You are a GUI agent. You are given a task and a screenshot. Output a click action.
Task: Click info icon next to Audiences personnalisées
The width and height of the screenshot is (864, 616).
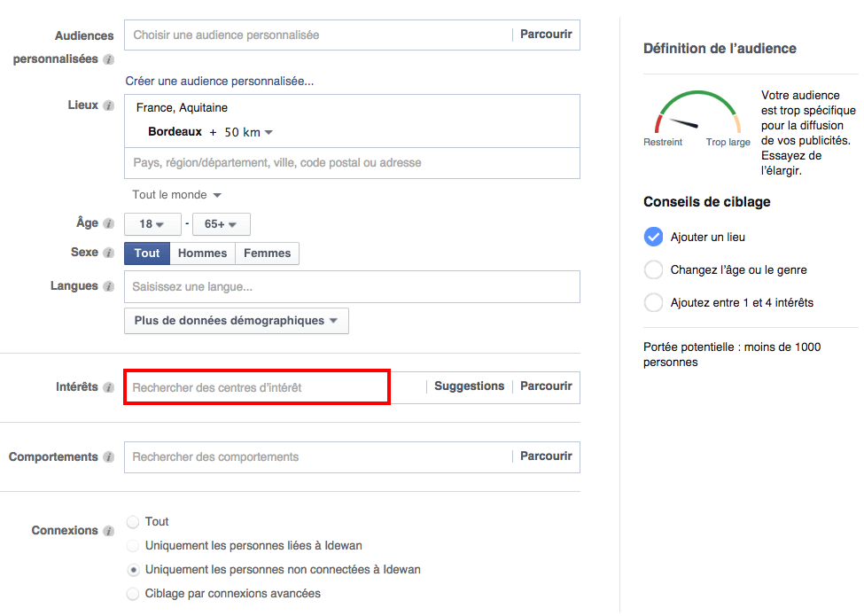coord(108,60)
